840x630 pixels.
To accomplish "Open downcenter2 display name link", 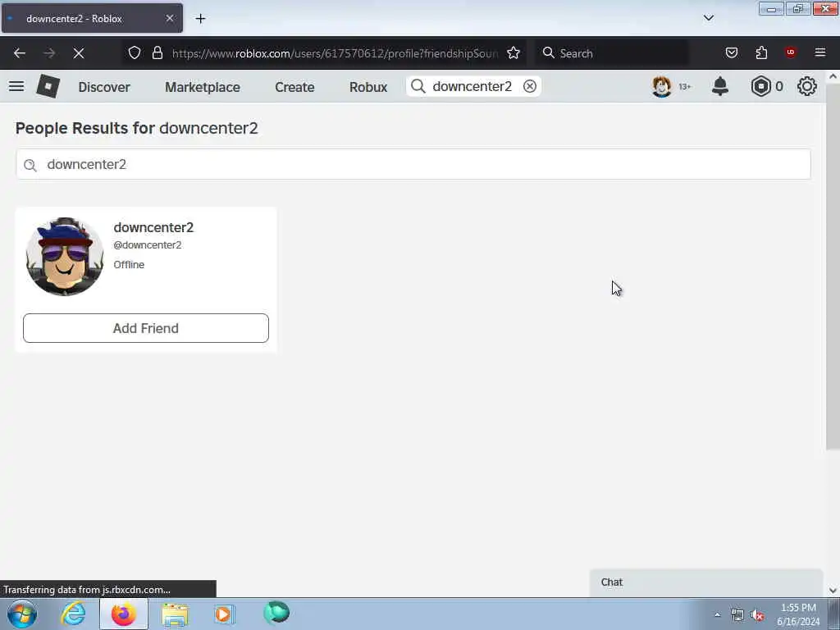I will (x=153, y=227).
